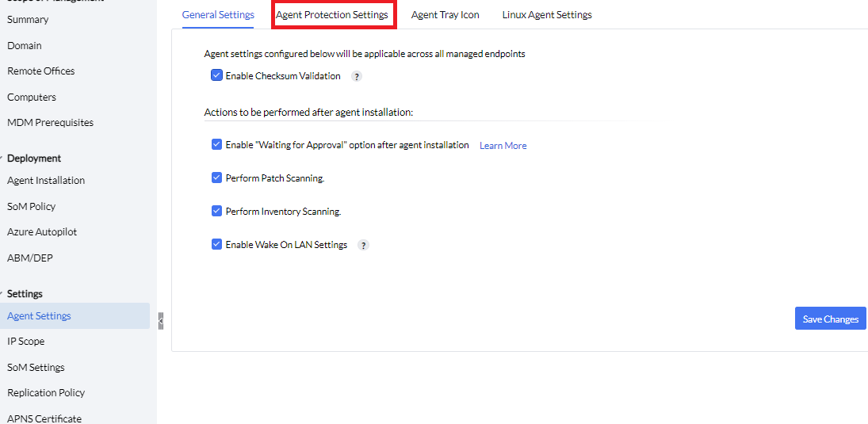Go to Linux Agent Settings tab
Viewport: 868px width, 424px height.
(x=547, y=15)
